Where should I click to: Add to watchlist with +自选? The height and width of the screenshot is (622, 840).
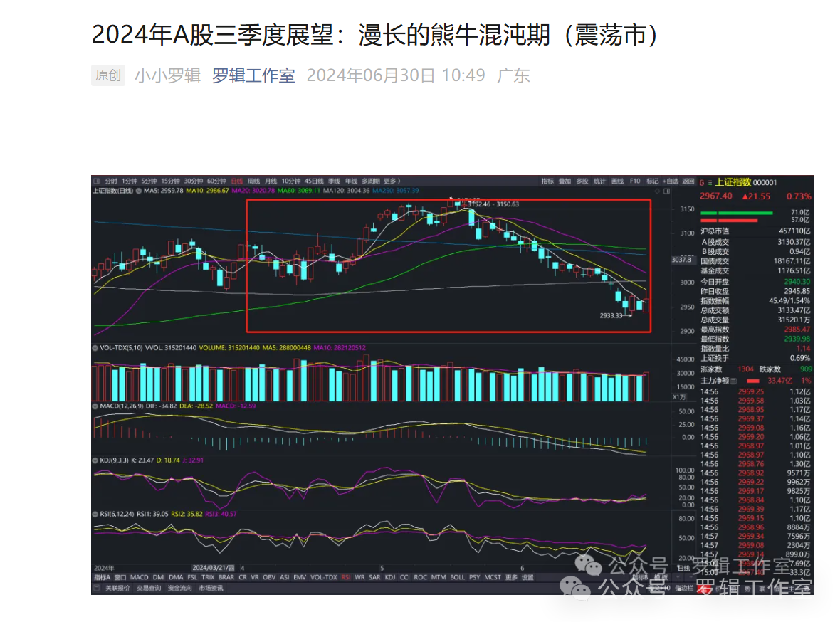pos(671,181)
